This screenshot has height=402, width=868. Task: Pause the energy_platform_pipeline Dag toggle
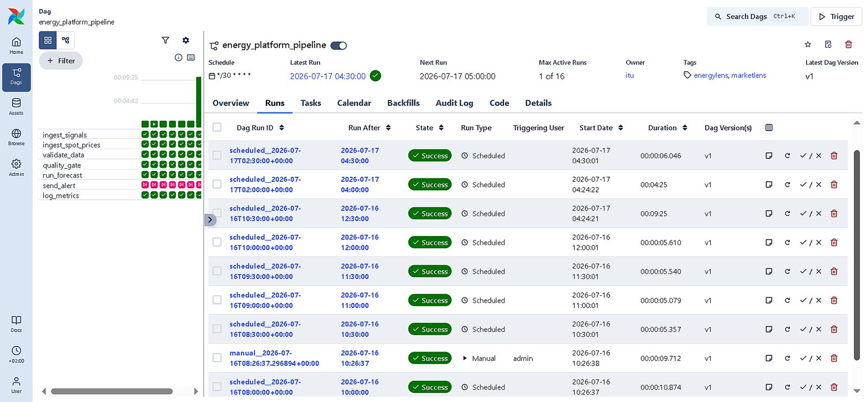[x=339, y=46]
